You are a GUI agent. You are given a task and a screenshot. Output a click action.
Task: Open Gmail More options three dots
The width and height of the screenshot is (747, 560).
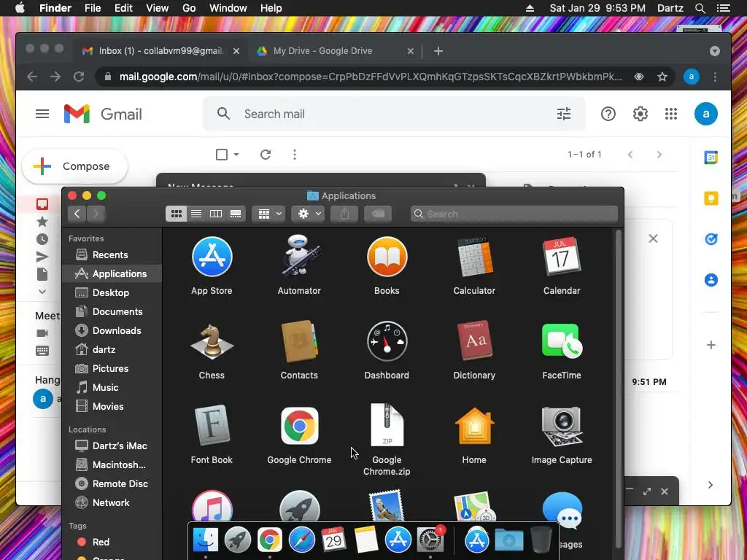point(295,155)
